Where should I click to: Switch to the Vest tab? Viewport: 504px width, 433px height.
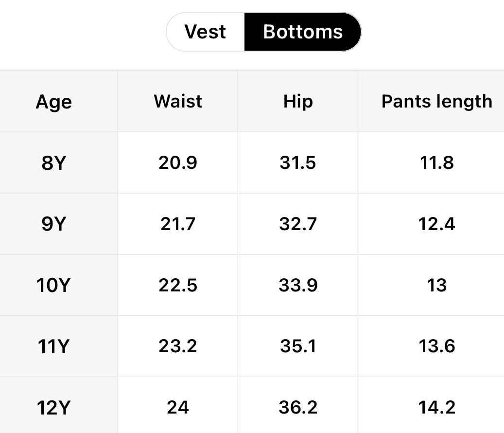pyautogui.click(x=205, y=32)
